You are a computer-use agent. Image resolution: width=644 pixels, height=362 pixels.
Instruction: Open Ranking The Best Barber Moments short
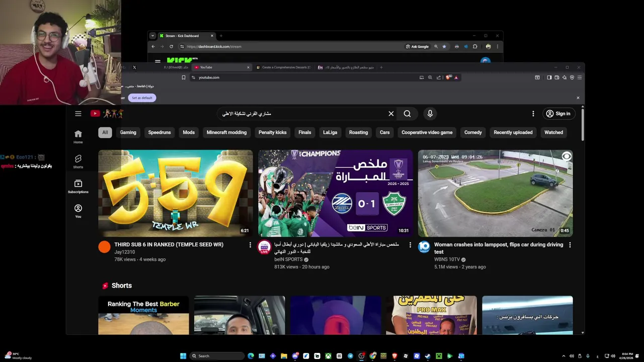pos(144,315)
